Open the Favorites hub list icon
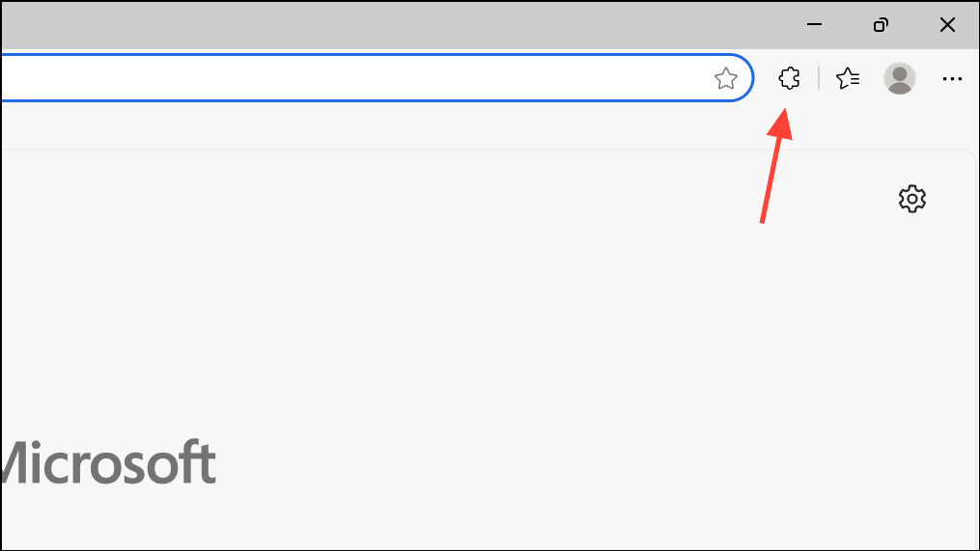The height and width of the screenshot is (551, 980). 848,79
